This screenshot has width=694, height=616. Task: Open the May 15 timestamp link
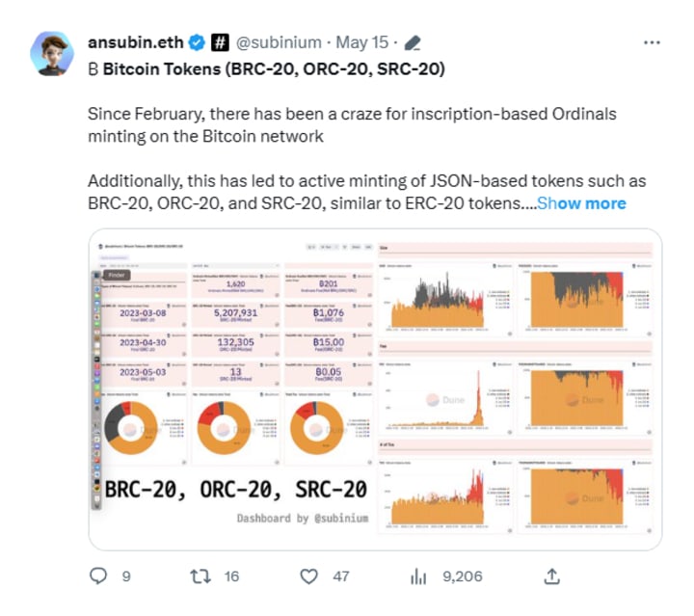[x=361, y=42]
